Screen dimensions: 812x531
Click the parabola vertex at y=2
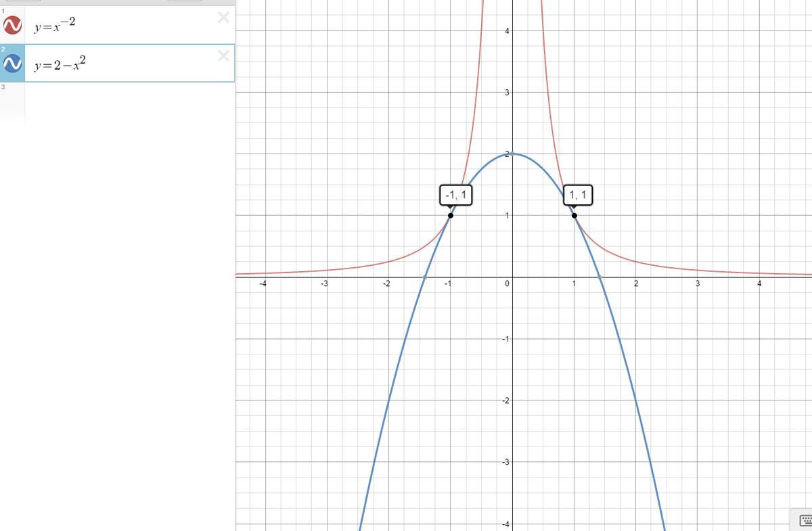(512, 154)
